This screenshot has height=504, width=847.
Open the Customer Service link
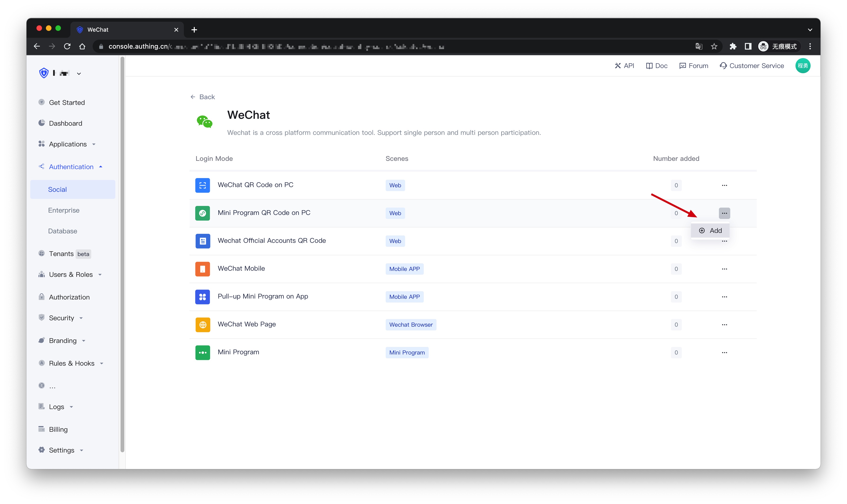pyautogui.click(x=752, y=66)
